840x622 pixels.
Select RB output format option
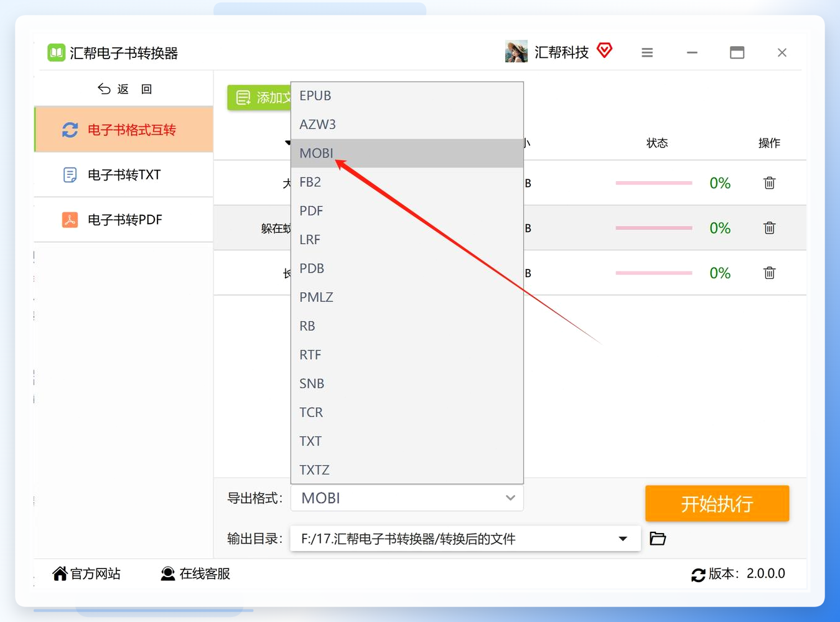tap(407, 326)
